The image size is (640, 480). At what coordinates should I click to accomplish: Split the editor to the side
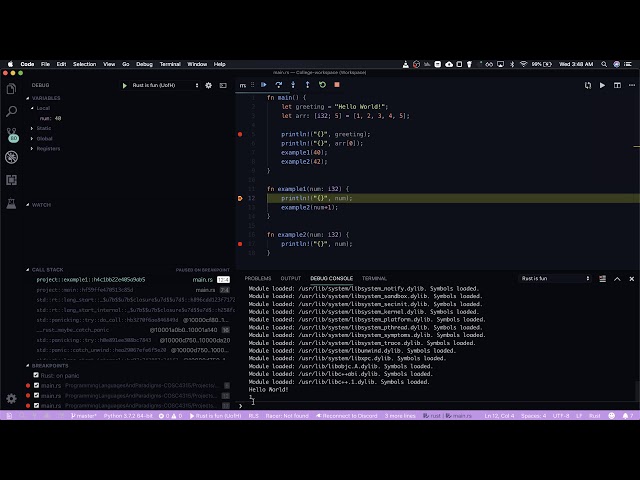(x=617, y=85)
